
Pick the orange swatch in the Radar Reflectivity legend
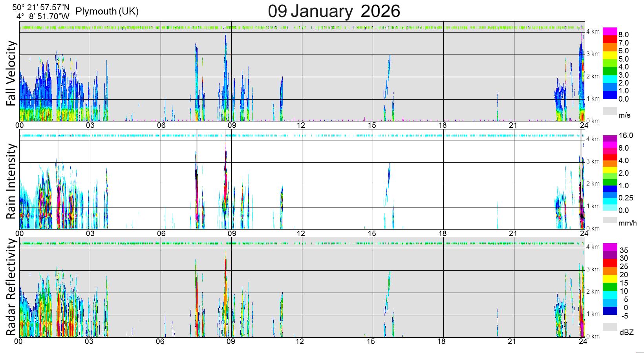tap(610, 271)
